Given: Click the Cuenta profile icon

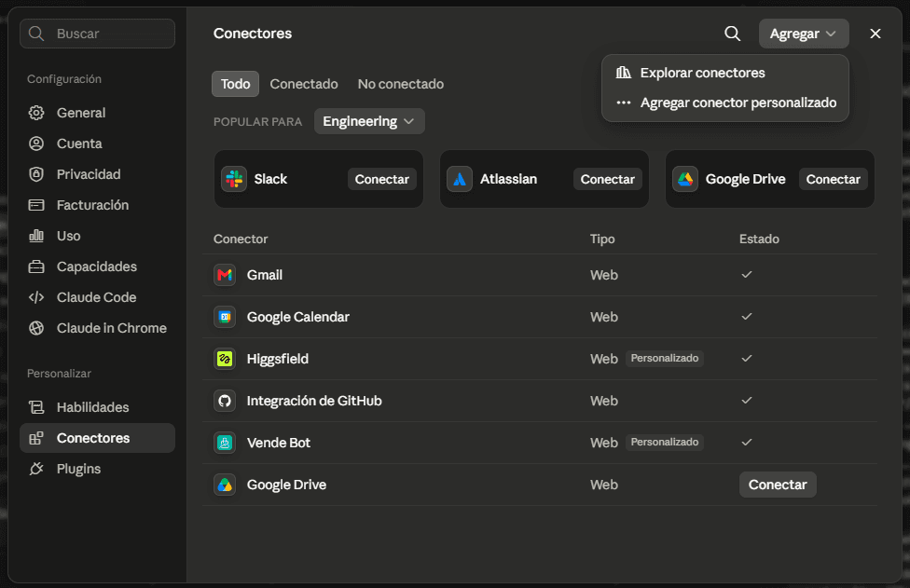Looking at the screenshot, I should [x=36, y=144].
